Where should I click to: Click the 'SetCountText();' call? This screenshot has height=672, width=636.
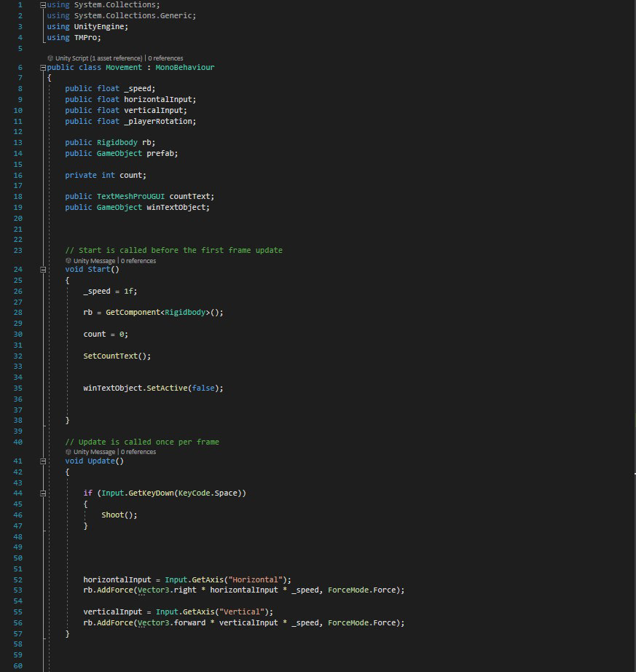tap(117, 356)
